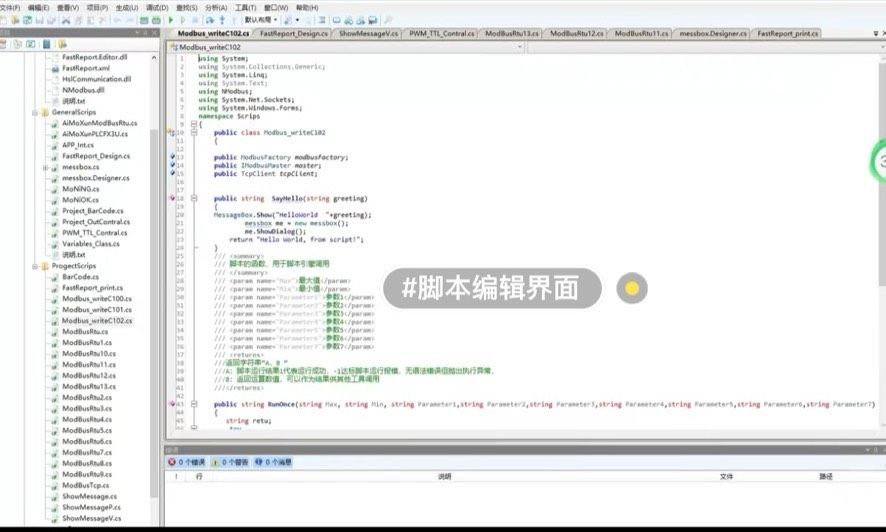This screenshot has height=532, width=886.
Task: Click Run Without Debugger outlined arrow icon
Action: click(183, 20)
